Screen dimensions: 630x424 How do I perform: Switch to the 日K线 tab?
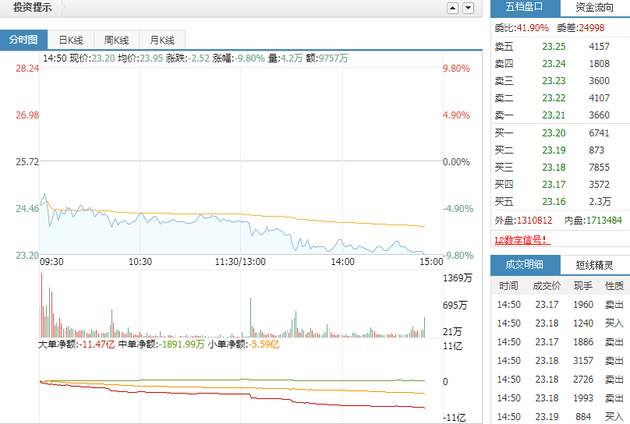[71, 40]
